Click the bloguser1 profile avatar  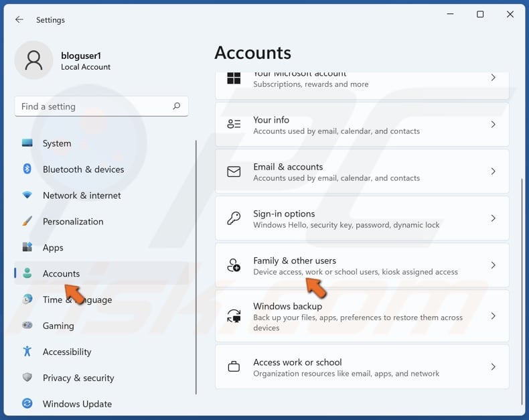[33, 60]
